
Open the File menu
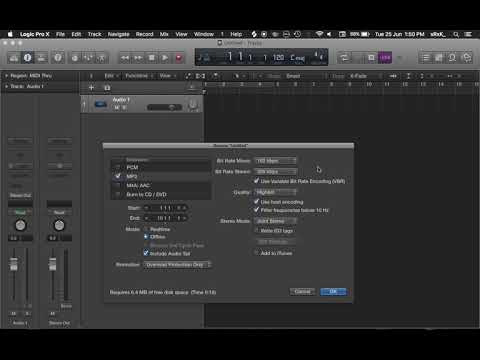point(60,34)
